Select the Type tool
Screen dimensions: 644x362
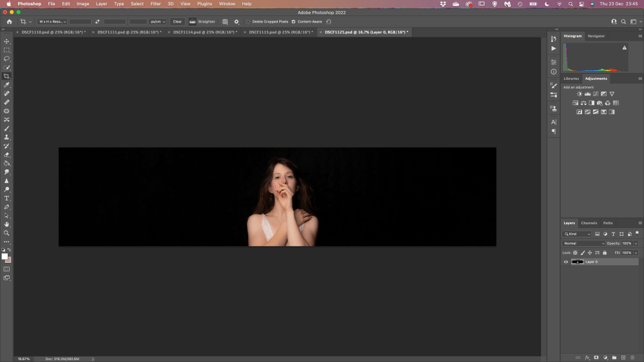(7, 198)
